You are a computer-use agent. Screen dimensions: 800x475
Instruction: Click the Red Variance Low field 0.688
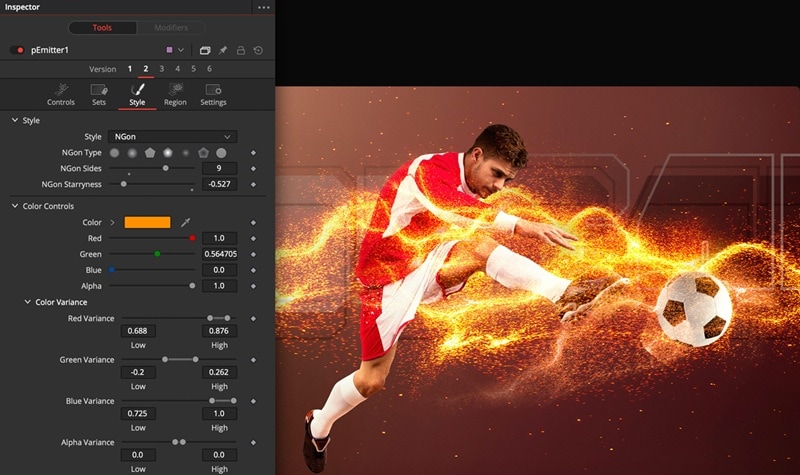(138, 331)
